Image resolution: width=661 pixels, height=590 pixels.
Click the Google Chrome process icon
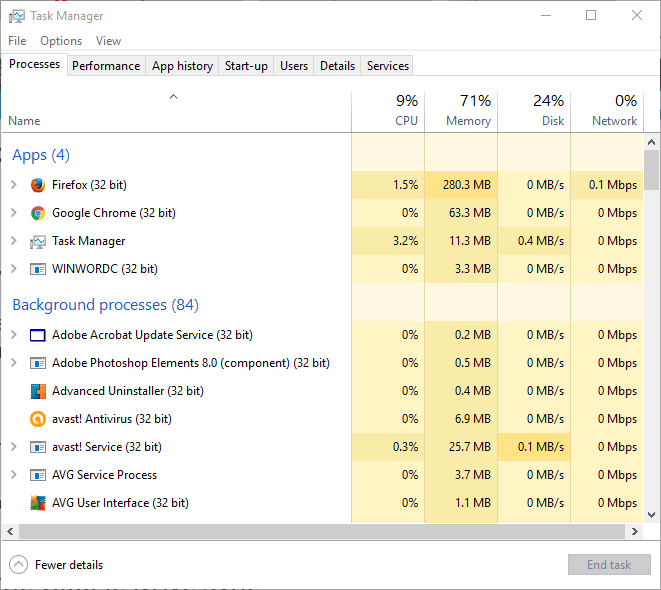click(38, 213)
